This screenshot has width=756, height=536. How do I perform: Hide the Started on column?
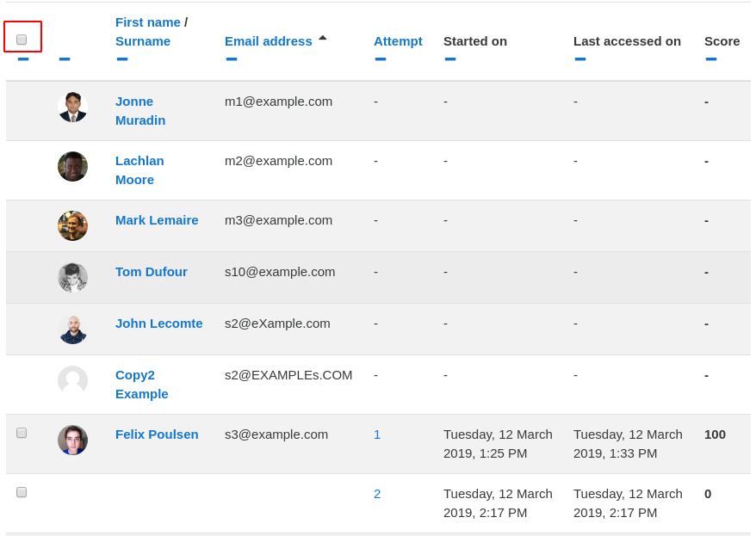click(449, 59)
